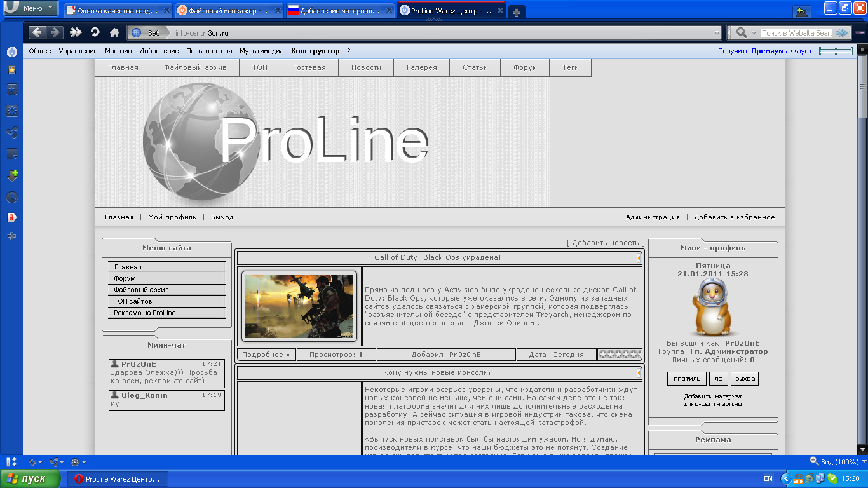Adjust the admin bar width slider
868x488 pixels.
(x=836, y=51)
